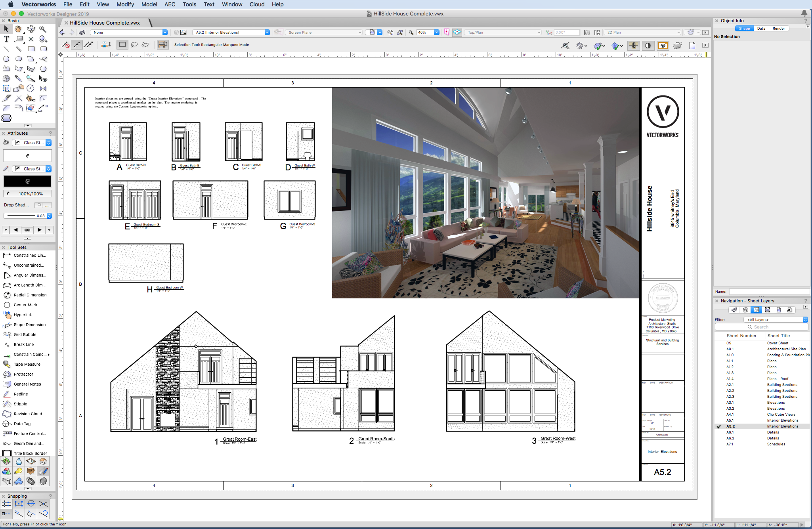This screenshot has height=529, width=812.
Task: Choose the Tape Measure tool
Action: click(x=27, y=364)
